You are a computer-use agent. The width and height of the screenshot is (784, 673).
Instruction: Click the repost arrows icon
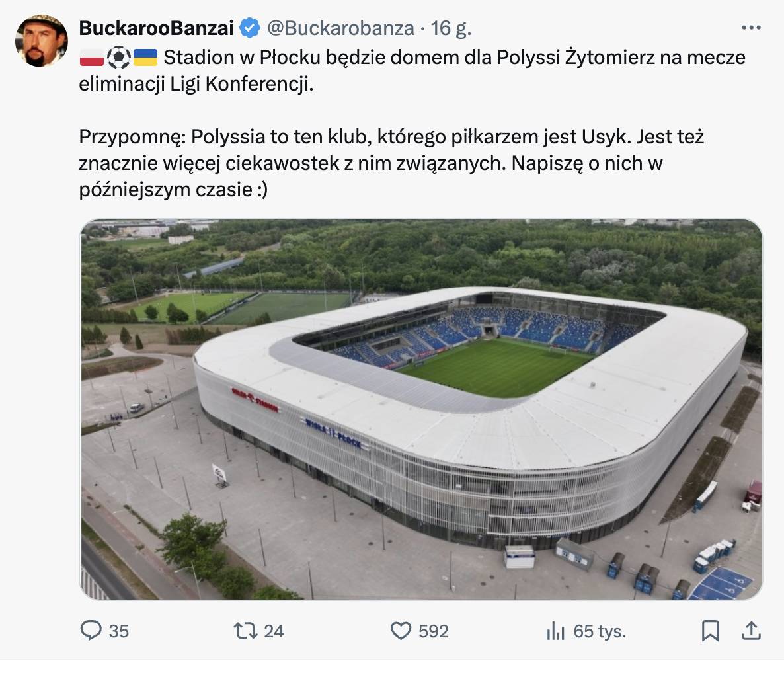246,631
